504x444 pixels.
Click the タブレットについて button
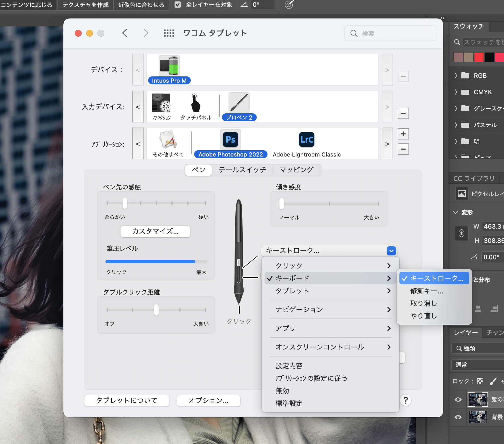click(x=127, y=401)
